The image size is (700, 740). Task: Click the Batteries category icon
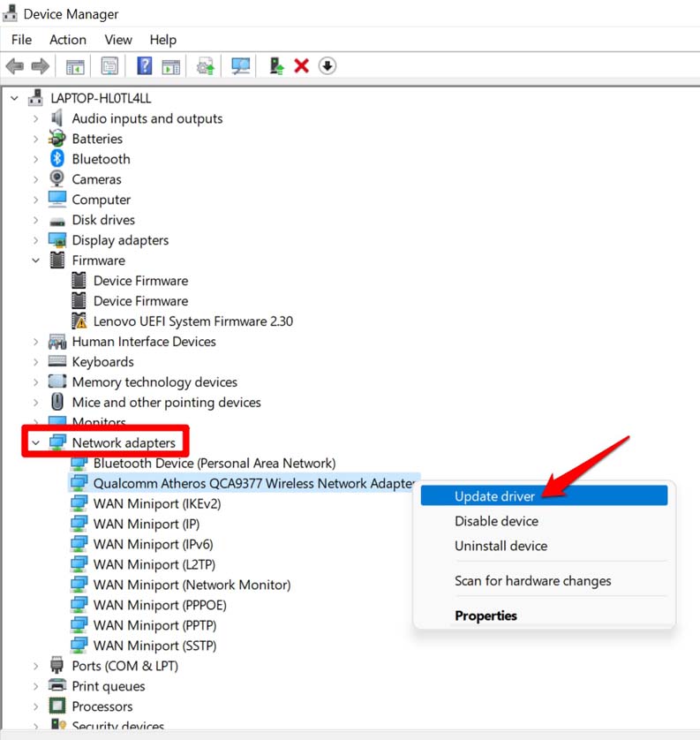(x=57, y=139)
